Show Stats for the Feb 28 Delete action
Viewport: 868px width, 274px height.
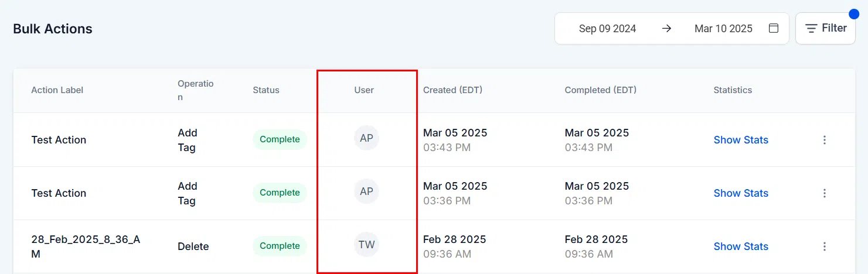point(741,246)
